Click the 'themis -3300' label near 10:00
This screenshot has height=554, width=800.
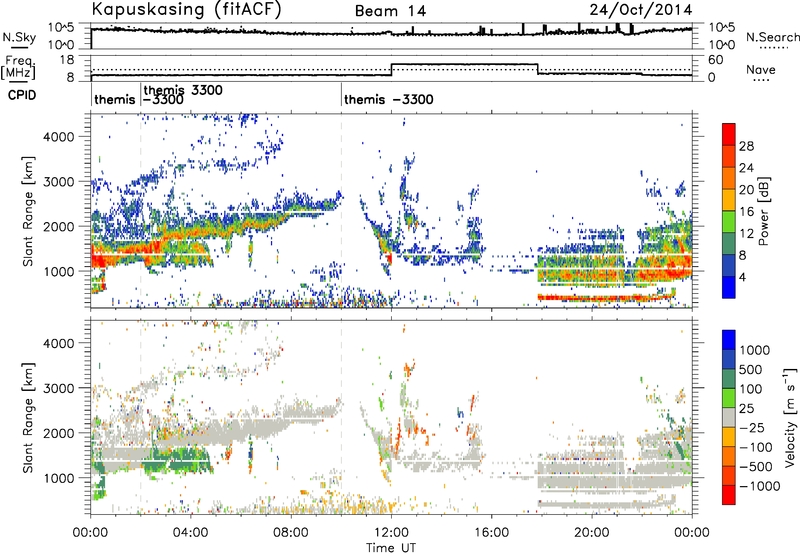(x=388, y=99)
